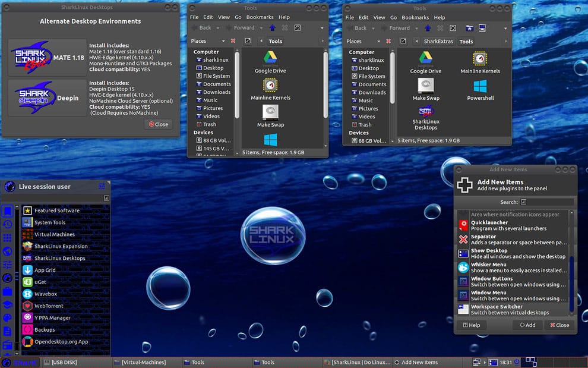Close the Places sidebar in right Tools window
The width and height of the screenshot is (588, 368).
coord(388,41)
